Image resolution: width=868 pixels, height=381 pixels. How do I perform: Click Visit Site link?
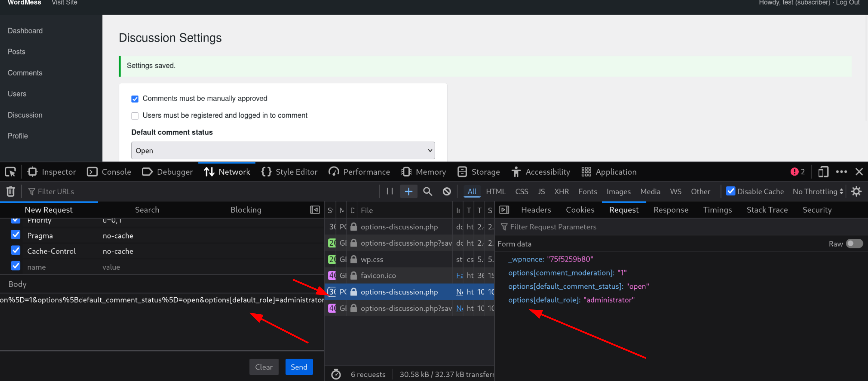(x=64, y=3)
